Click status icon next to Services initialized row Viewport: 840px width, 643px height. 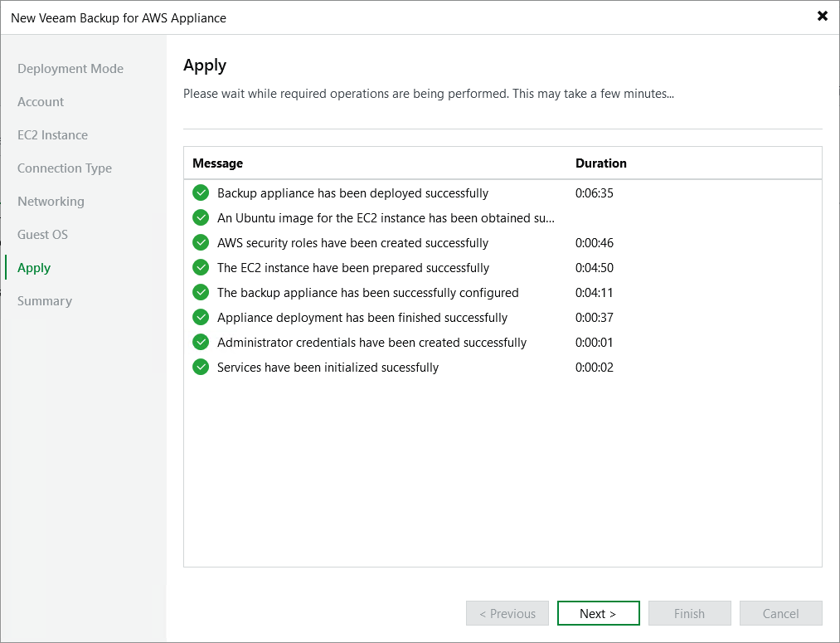pos(201,368)
